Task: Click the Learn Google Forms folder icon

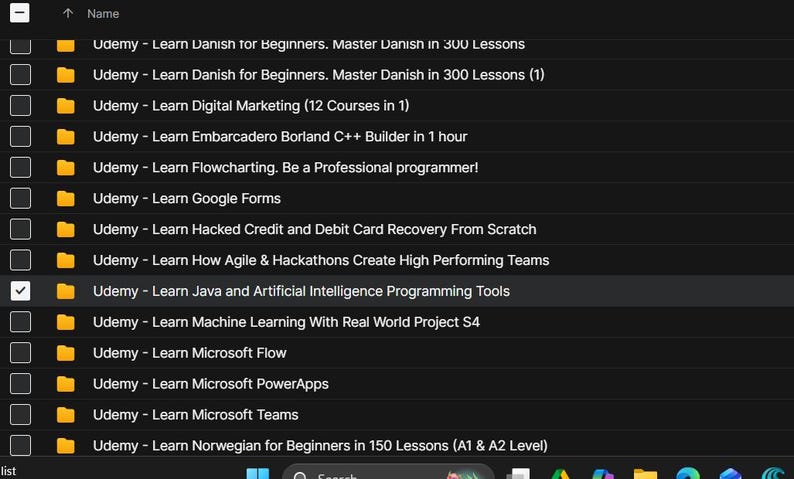Action: coord(65,198)
